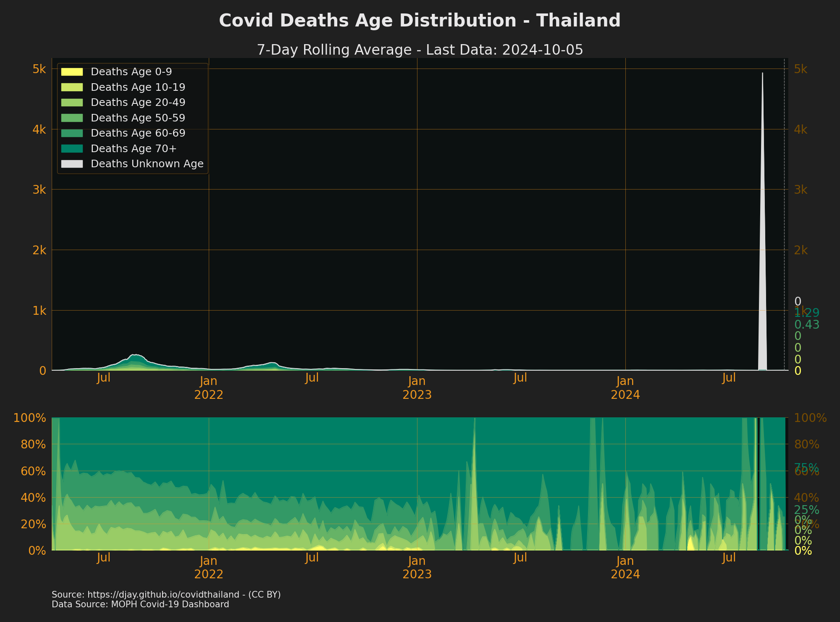Screen dimensions: 840x622
Task: Click the '3k' label on the top chart's left axis
Action: tap(39, 190)
